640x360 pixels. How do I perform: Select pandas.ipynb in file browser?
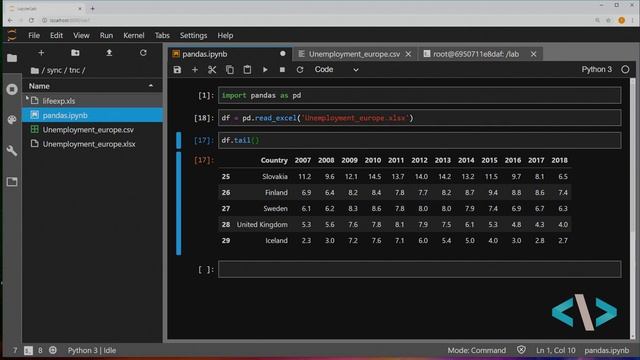click(x=93, y=115)
